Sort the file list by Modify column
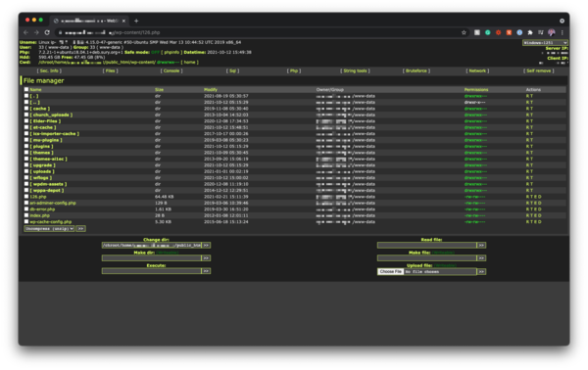Viewport: 588px width, 370px height. 211,89
